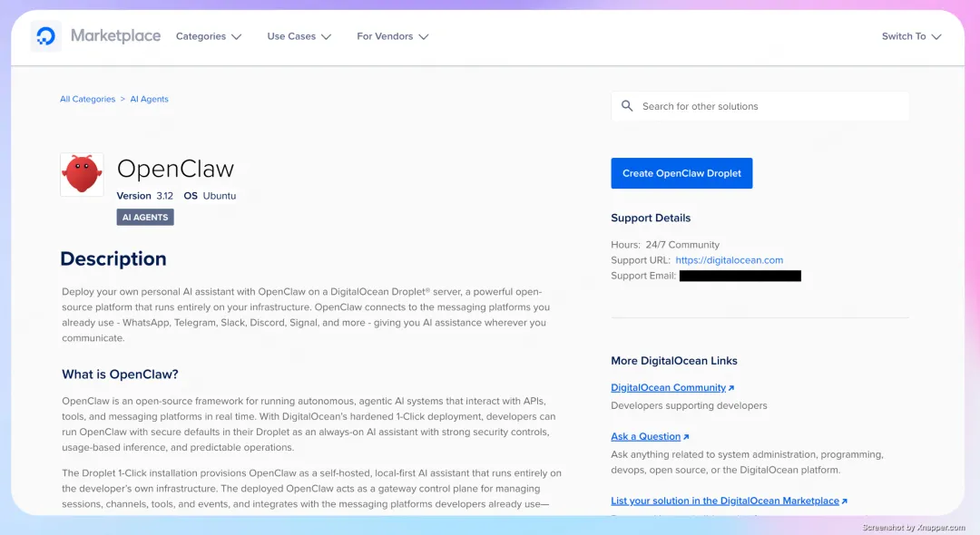This screenshot has width=980, height=535.
Task: Go to All Categories breadcrumb
Action: pyautogui.click(x=87, y=99)
